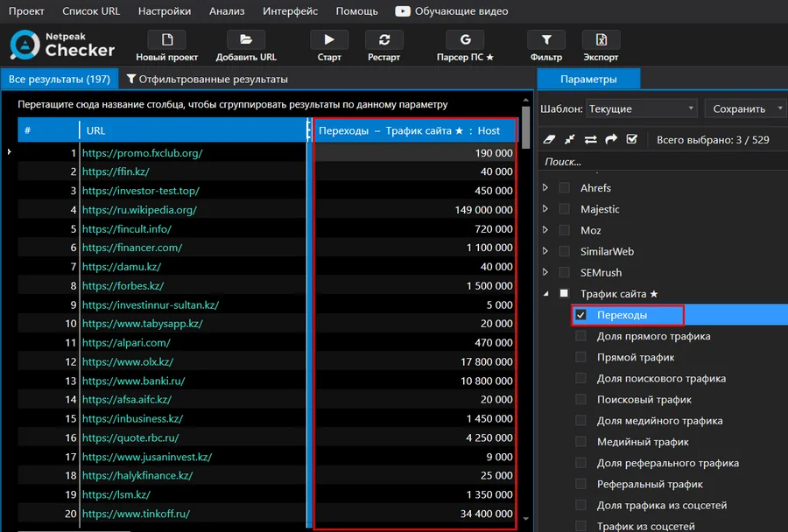The height and width of the screenshot is (532, 788).
Task: Switch to the Параметры tab
Action: pyautogui.click(x=588, y=79)
